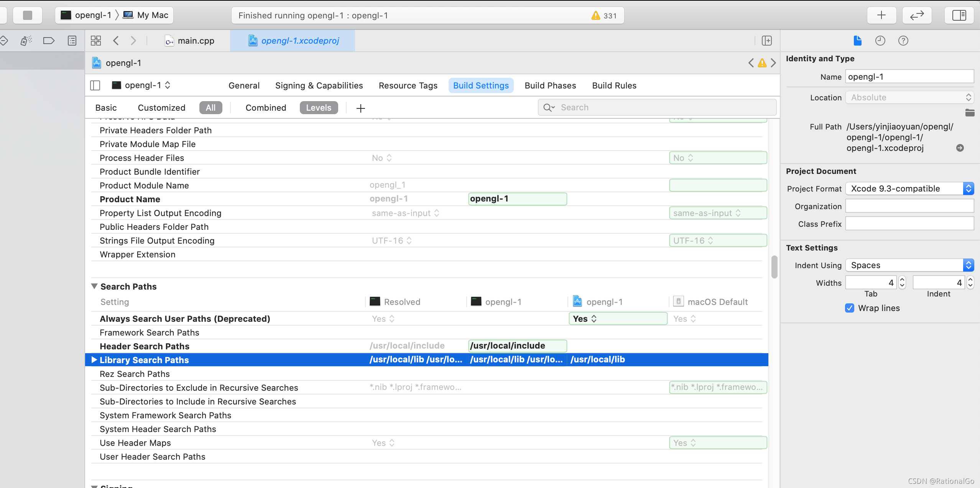Open the related items grid menu
The width and height of the screenshot is (980, 488).
tap(95, 41)
